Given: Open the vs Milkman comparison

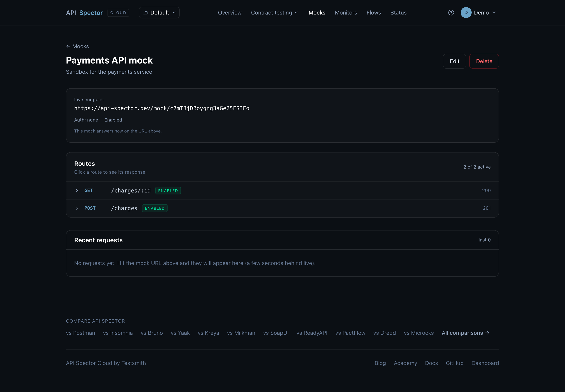Looking at the screenshot, I should [x=241, y=333].
